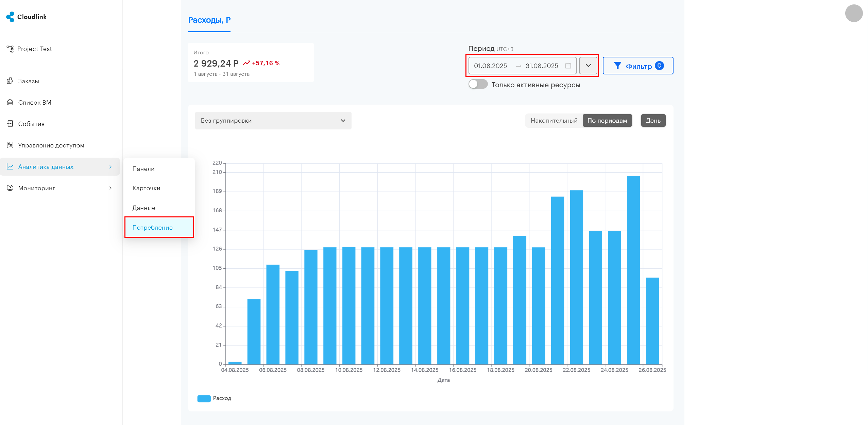
Task: Go to Заказы section
Action: (x=29, y=81)
